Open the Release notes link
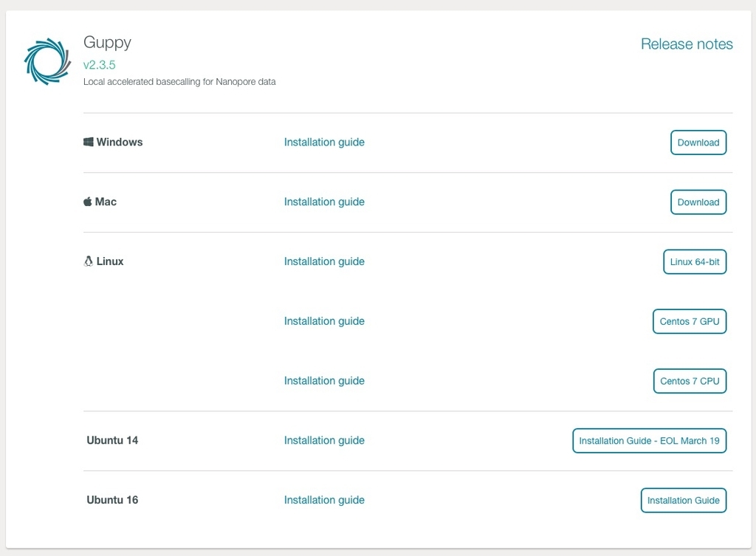Screen dimensions: 756x556 687,44
